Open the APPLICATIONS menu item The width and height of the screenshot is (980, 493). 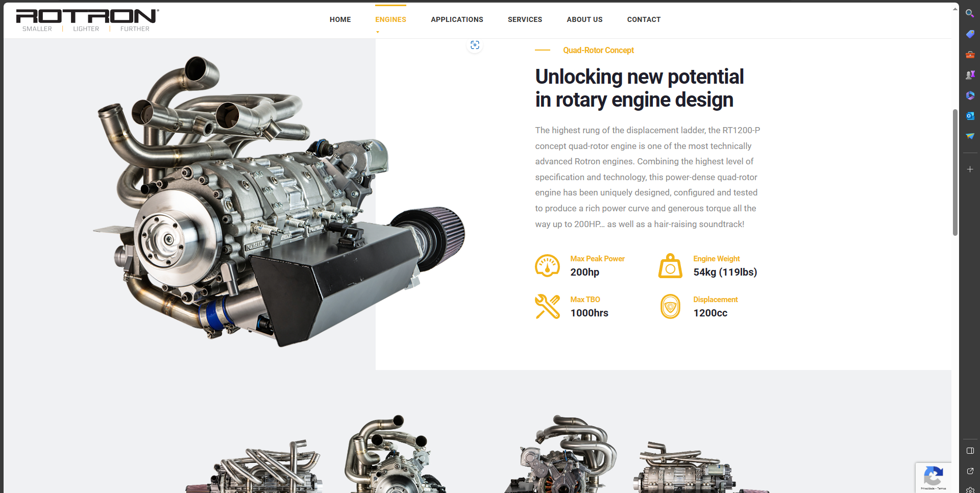click(457, 19)
